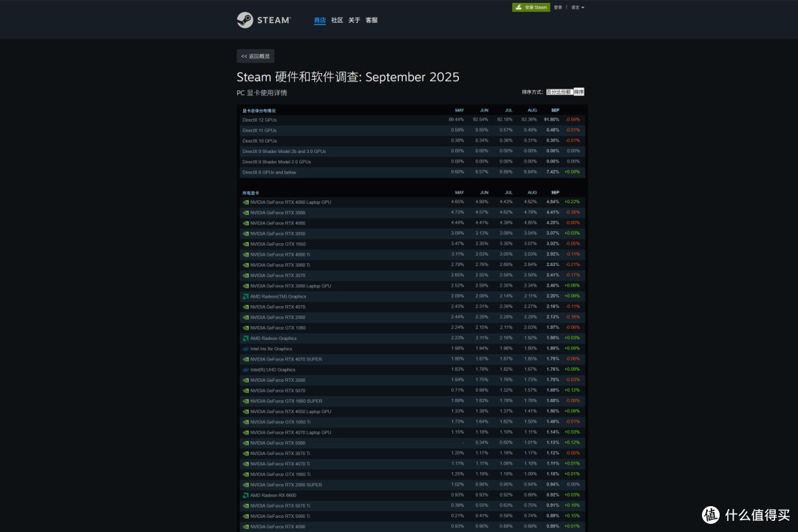The height and width of the screenshot is (532, 798).
Task: Click the SEP column header in 所有显卡 table
Action: pos(555,192)
